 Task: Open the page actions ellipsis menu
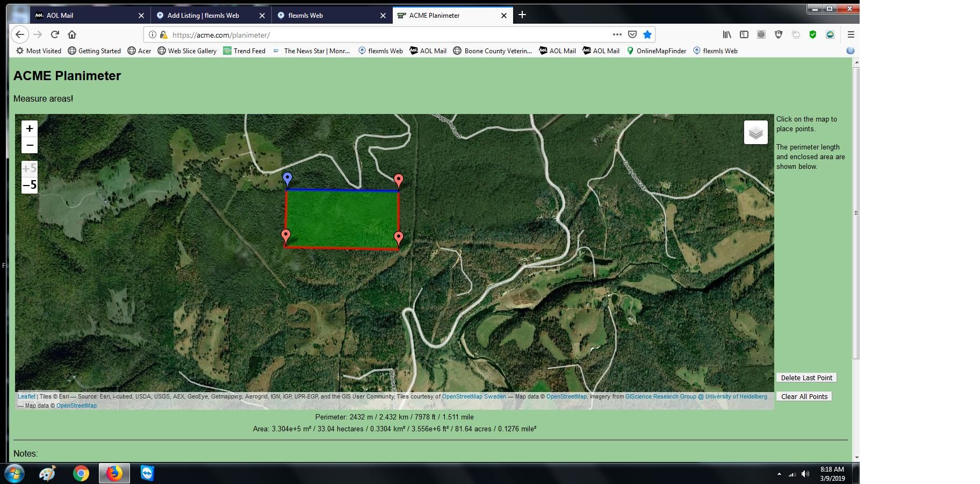click(x=617, y=34)
